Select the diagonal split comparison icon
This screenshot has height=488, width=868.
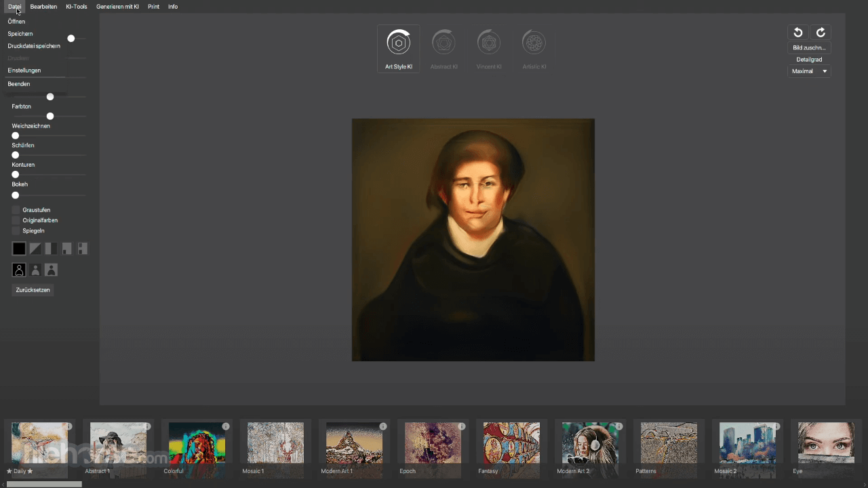point(35,249)
